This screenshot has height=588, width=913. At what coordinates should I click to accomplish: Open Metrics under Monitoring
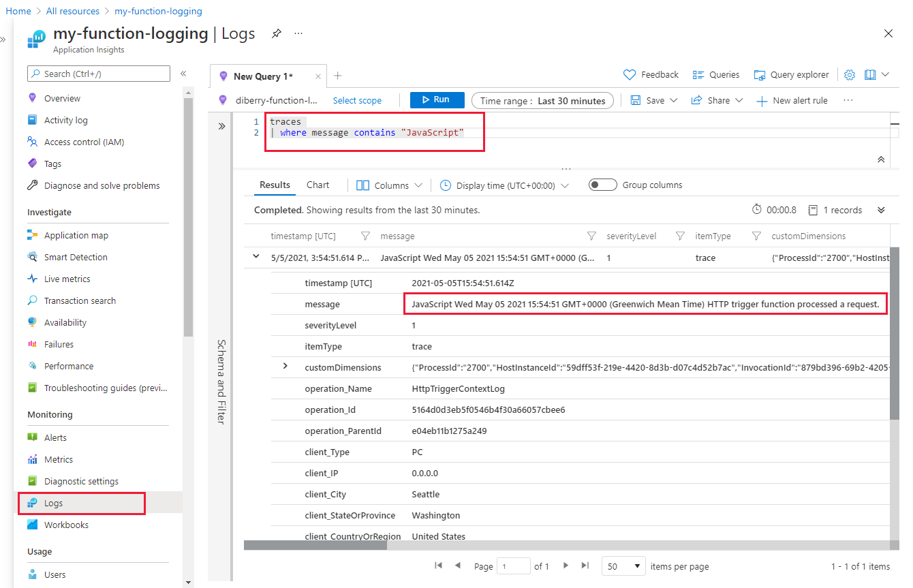click(58, 459)
